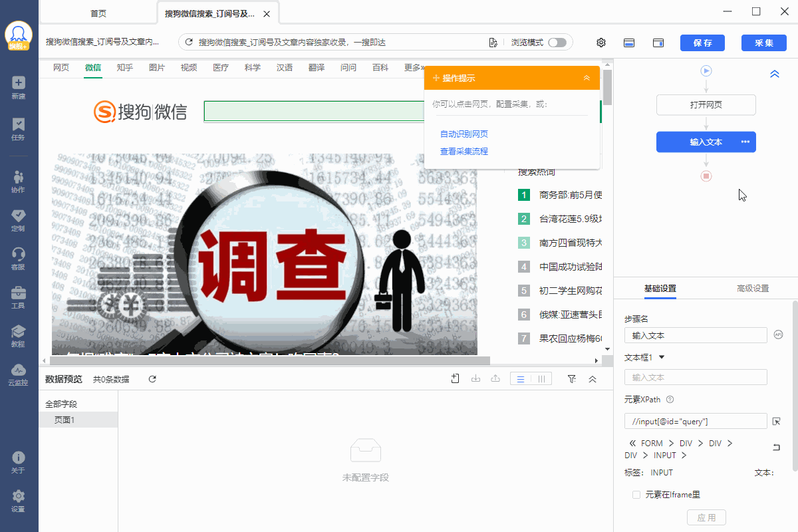The image size is (798, 532).
Task: Reload the page with the address bar refresh icon
Action: click(x=189, y=43)
